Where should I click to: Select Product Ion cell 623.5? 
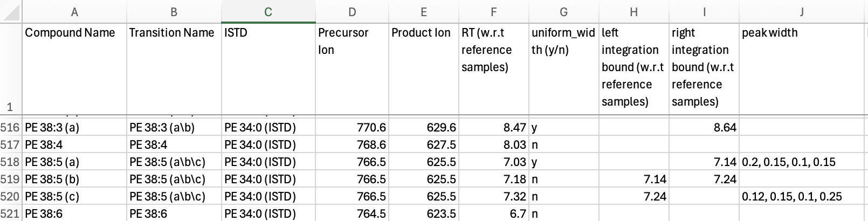(x=424, y=213)
